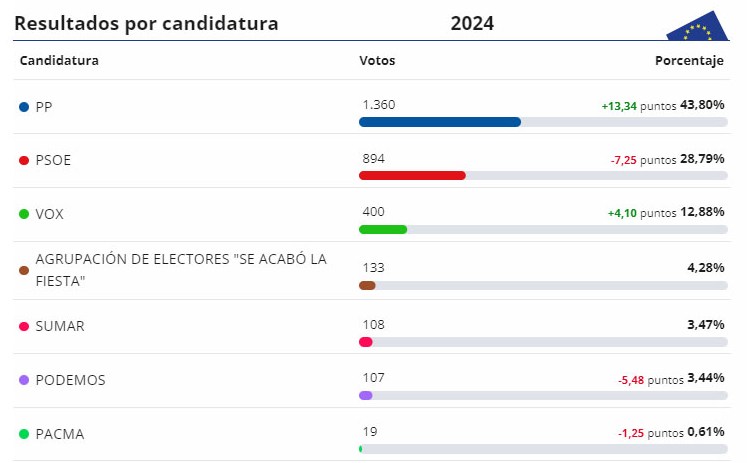Viewport: 747px width, 463px height.
Task: Click the green PACMA party dot
Action: pyautogui.click(x=24, y=434)
